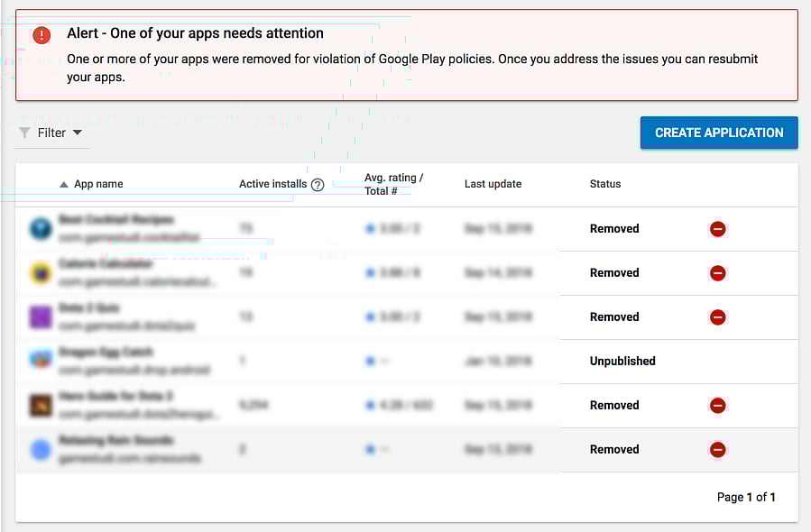Click the Status column header
The image size is (811, 532).
pos(604,184)
